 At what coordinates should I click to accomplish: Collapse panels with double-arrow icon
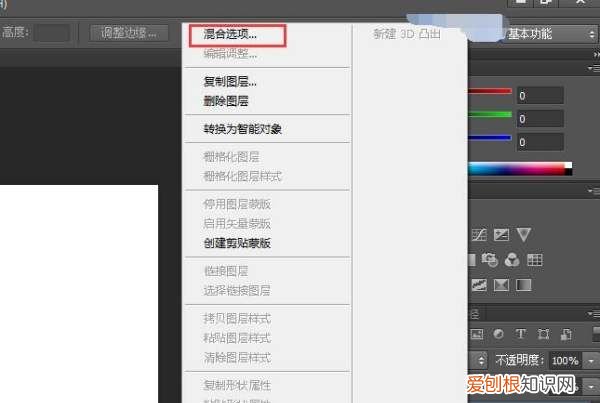click(x=596, y=55)
